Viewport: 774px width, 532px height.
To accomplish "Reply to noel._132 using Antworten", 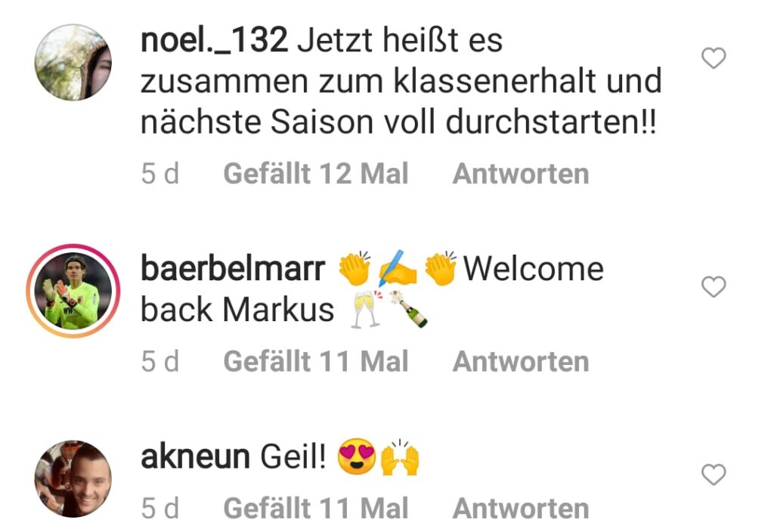I will (x=521, y=174).
